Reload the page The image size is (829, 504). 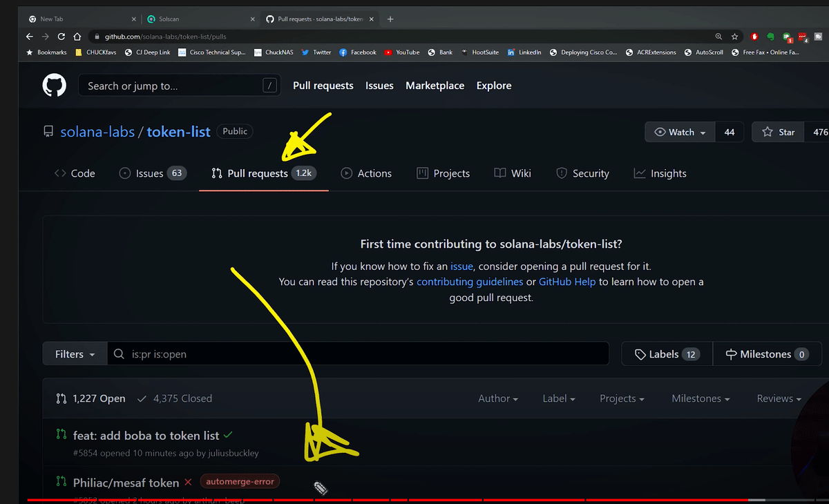click(61, 37)
